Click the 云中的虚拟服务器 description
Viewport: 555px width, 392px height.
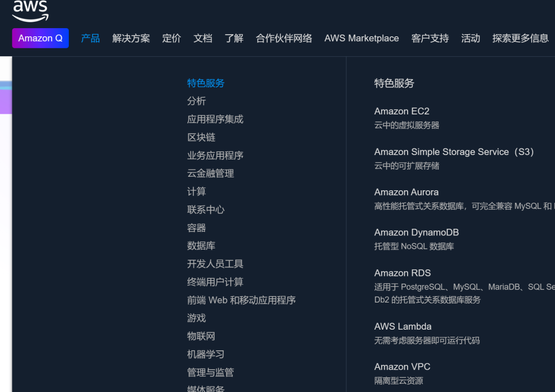pyautogui.click(x=406, y=125)
